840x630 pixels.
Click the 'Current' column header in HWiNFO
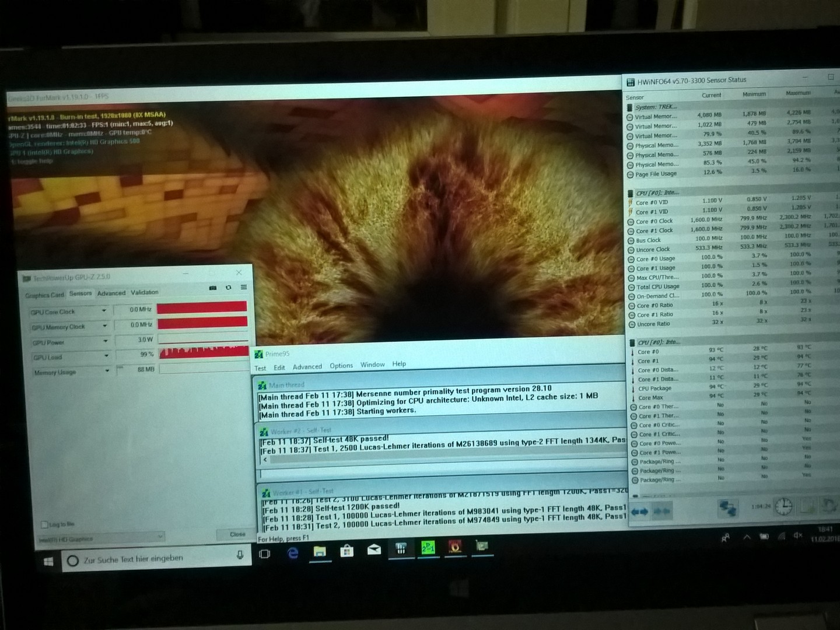(711, 95)
